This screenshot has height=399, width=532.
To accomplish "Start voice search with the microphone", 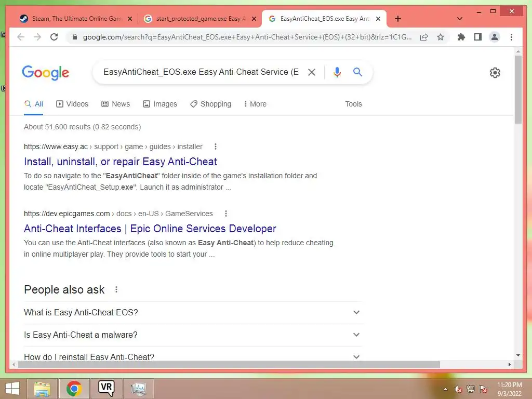I will coord(337,72).
